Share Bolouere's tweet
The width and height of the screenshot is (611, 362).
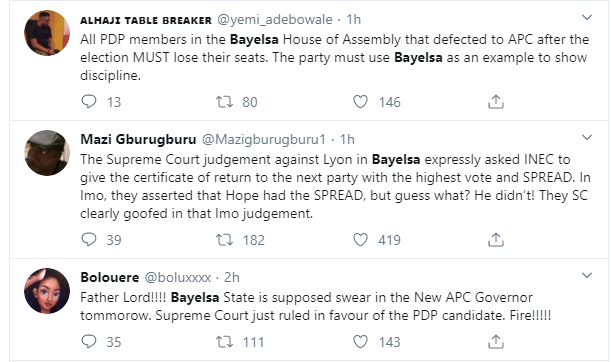[496, 341]
